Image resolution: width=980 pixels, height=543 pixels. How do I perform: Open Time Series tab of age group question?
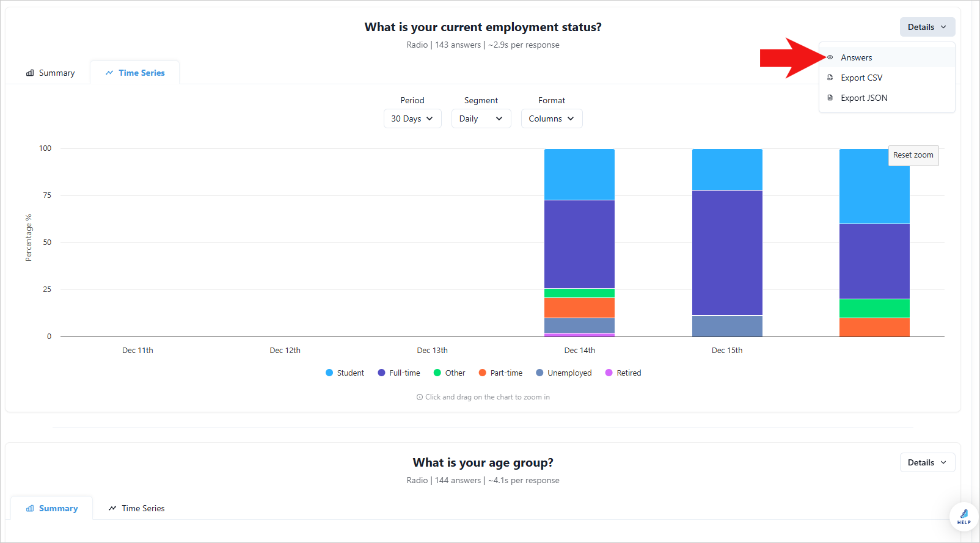click(136, 508)
